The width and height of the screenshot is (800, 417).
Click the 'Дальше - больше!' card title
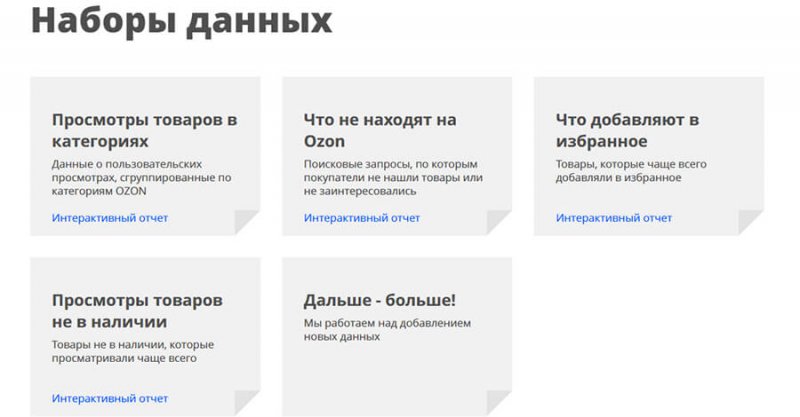coord(379,300)
